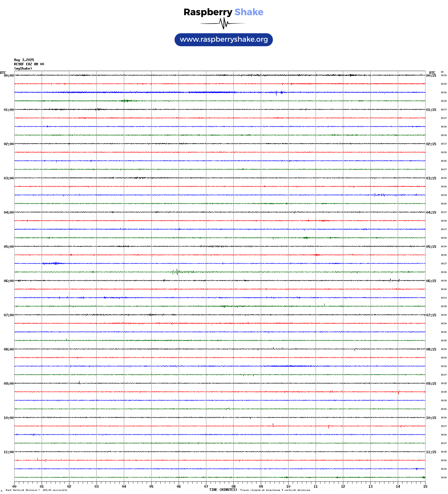Click minute tick label '15' on bottom axis

(x=425, y=487)
